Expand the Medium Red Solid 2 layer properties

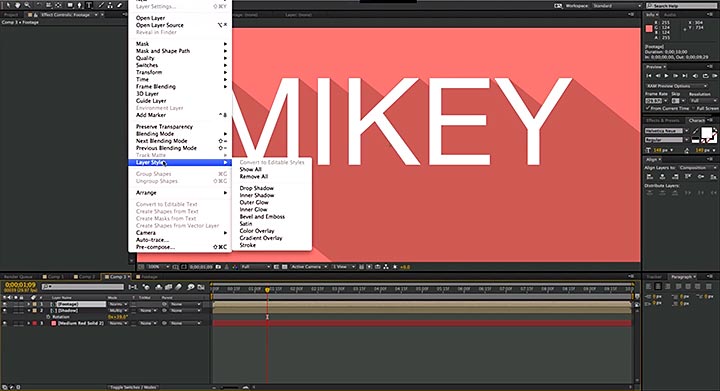pos(28,323)
